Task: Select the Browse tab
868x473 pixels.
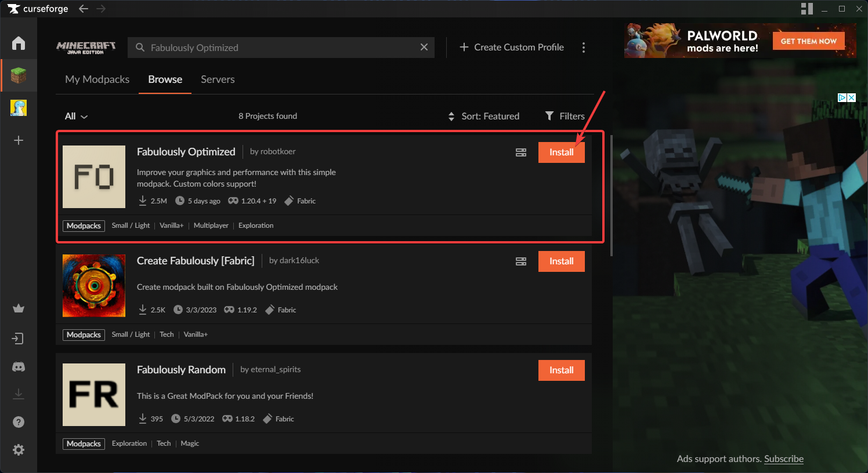Action: pyautogui.click(x=165, y=79)
